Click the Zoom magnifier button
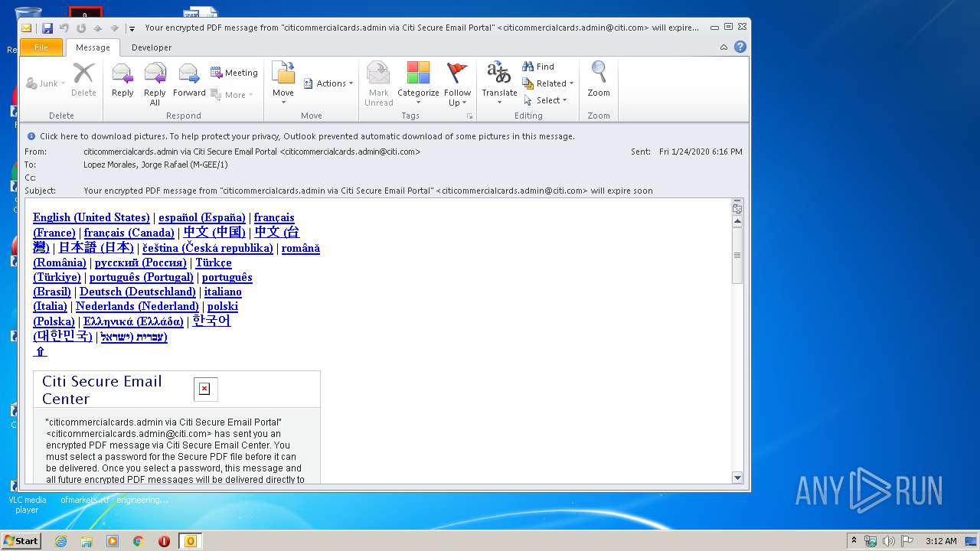 (599, 80)
